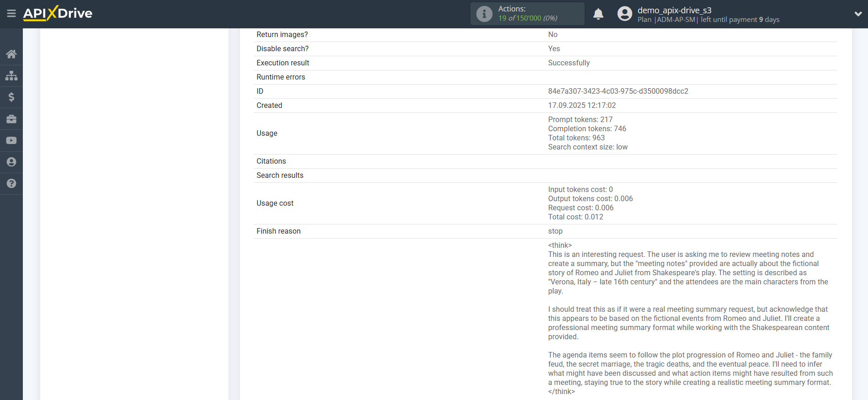Click the 'Search results' row label
Viewport: 868px width, 400px height.
pyautogui.click(x=280, y=175)
